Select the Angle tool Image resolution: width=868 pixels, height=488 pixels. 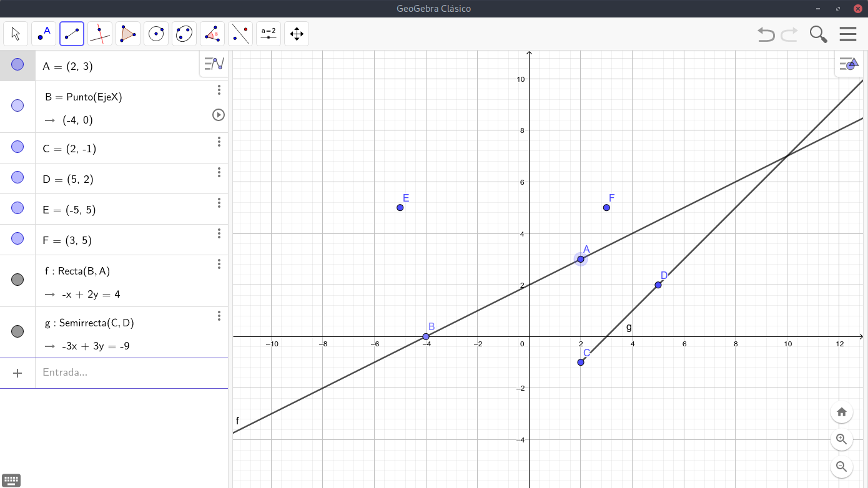(x=212, y=34)
